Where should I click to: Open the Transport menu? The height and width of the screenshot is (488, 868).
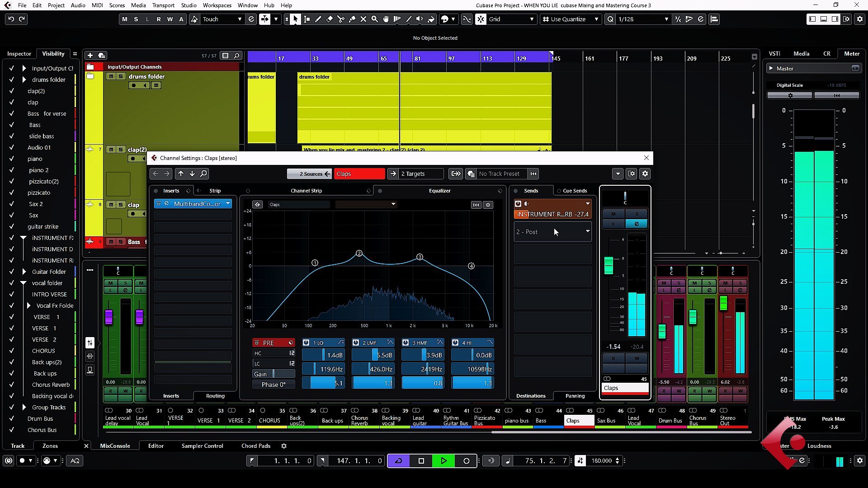(x=163, y=5)
